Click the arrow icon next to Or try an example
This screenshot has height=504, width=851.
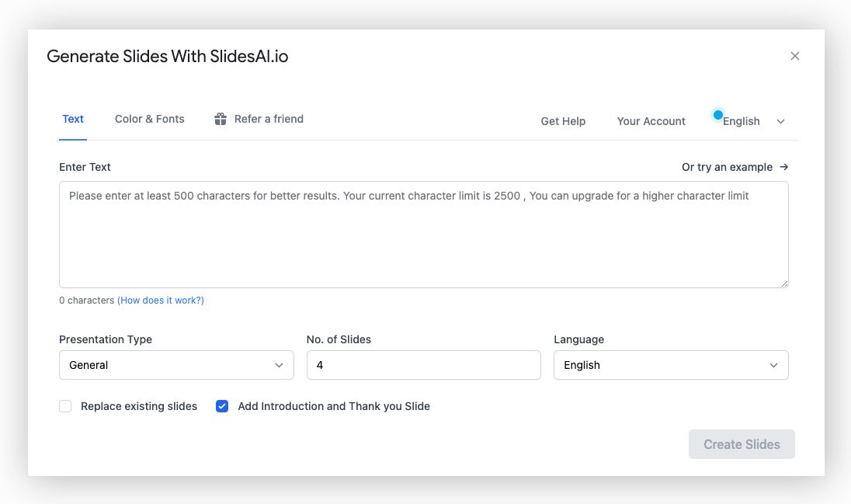coord(784,167)
